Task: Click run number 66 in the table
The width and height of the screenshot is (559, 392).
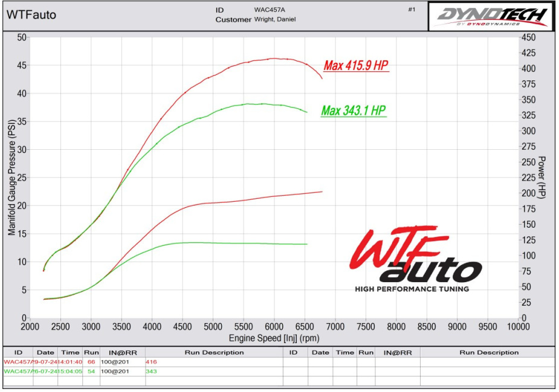Action: [x=91, y=362]
